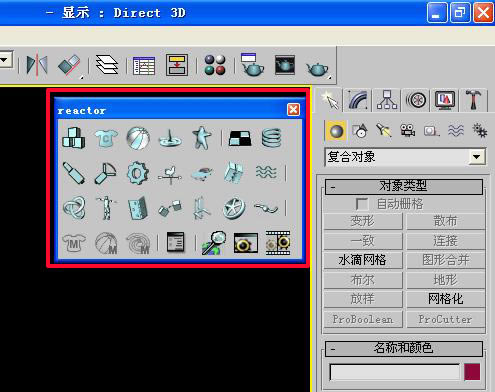Create reactor Water waves icon

coord(266,172)
